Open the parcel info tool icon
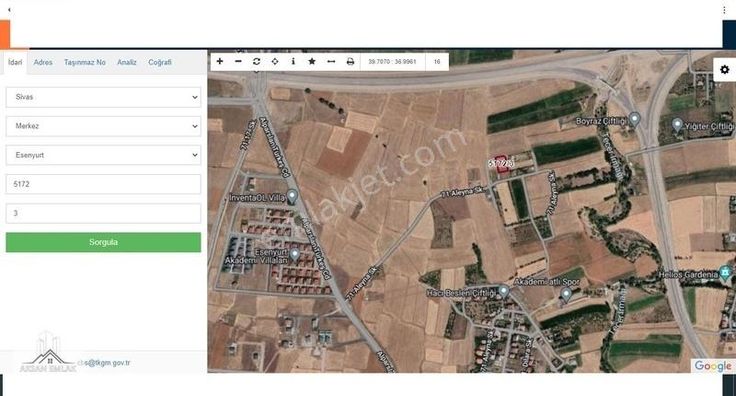The image size is (736, 396). [293, 61]
